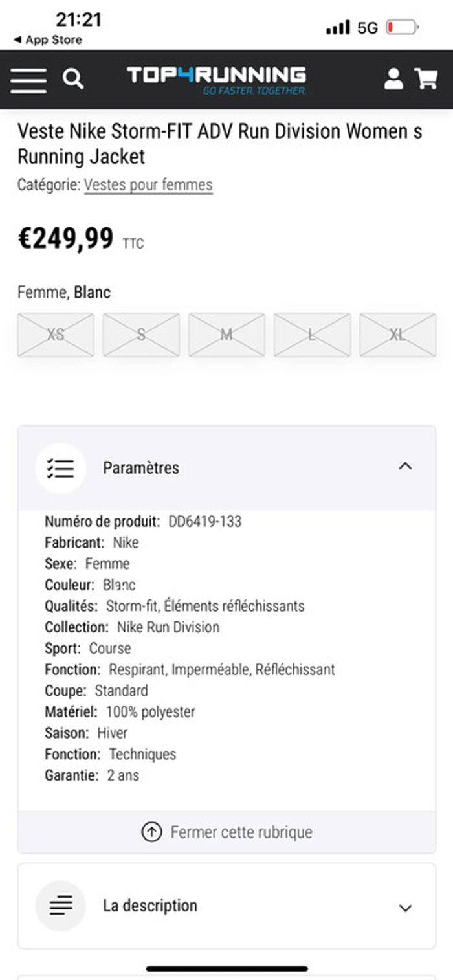The width and height of the screenshot is (453, 980).
Task: Tap the search magnifier icon
Action: (x=73, y=80)
